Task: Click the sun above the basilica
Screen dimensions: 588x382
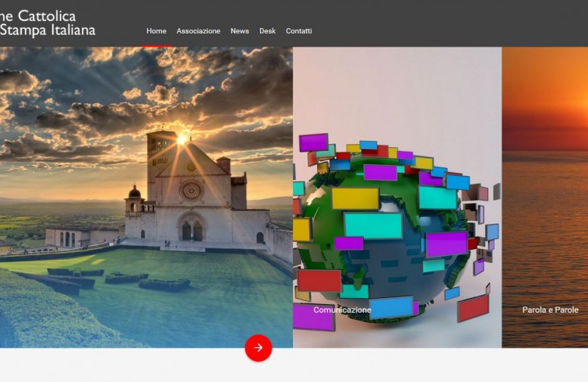Action: point(182,139)
